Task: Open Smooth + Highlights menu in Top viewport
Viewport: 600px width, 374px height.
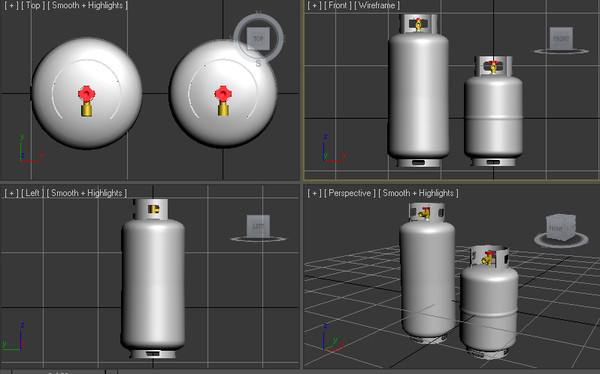Action: pyautogui.click(x=88, y=6)
